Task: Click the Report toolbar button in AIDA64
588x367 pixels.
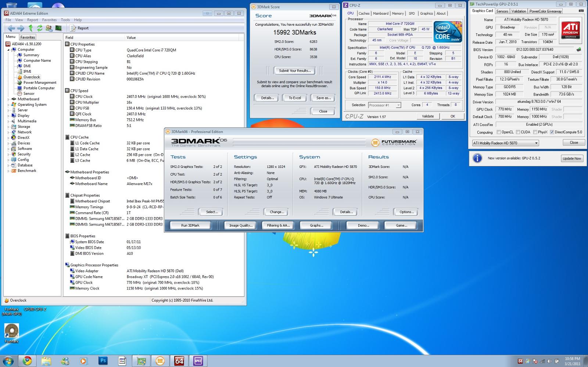Action: coord(80,28)
